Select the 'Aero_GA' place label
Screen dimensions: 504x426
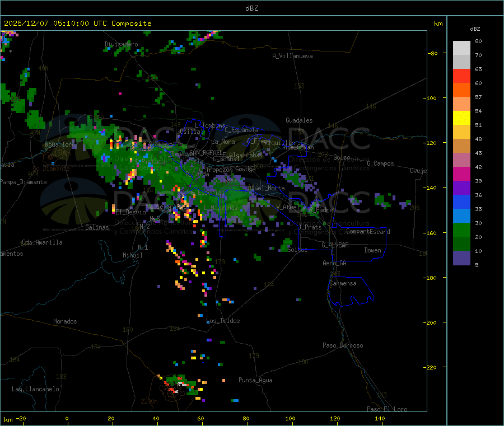coord(335,263)
